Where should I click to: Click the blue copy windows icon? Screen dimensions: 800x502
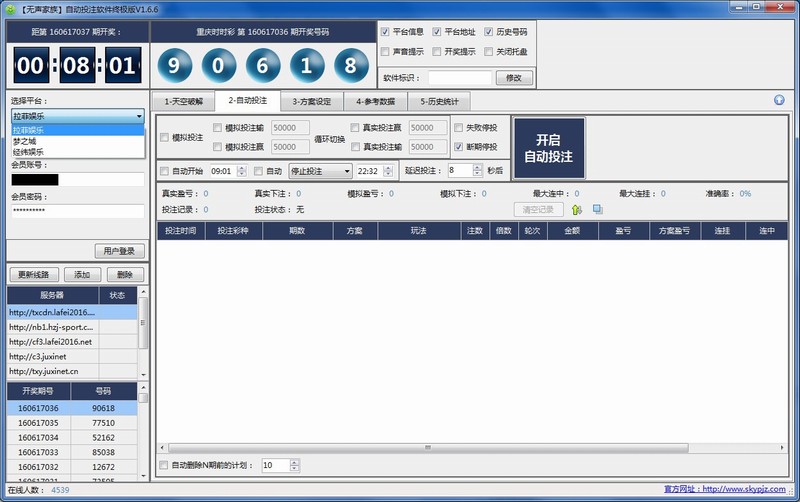point(597,209)
